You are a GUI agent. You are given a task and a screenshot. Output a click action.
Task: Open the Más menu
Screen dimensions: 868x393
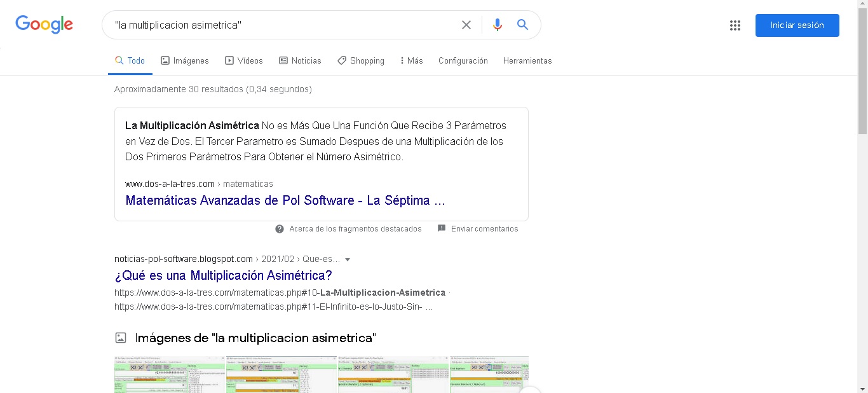click(x=411, y=61)
